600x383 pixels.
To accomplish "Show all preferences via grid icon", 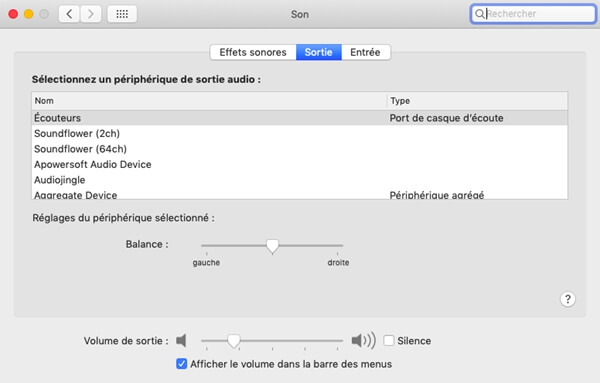I will (122, 14).
